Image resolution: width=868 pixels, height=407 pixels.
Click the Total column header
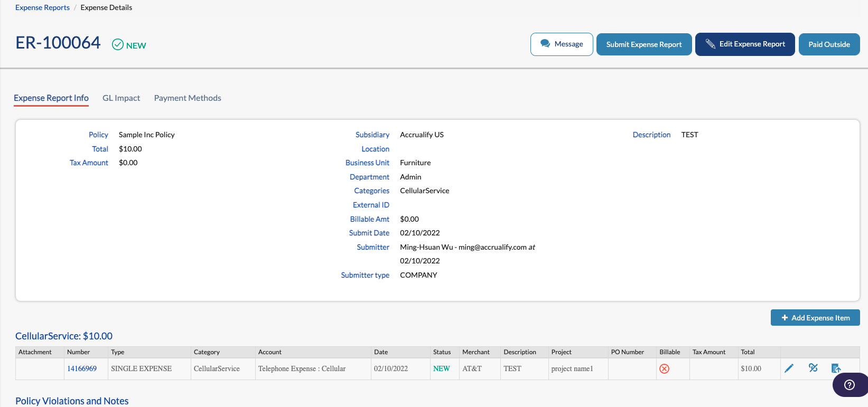point(748,352)
